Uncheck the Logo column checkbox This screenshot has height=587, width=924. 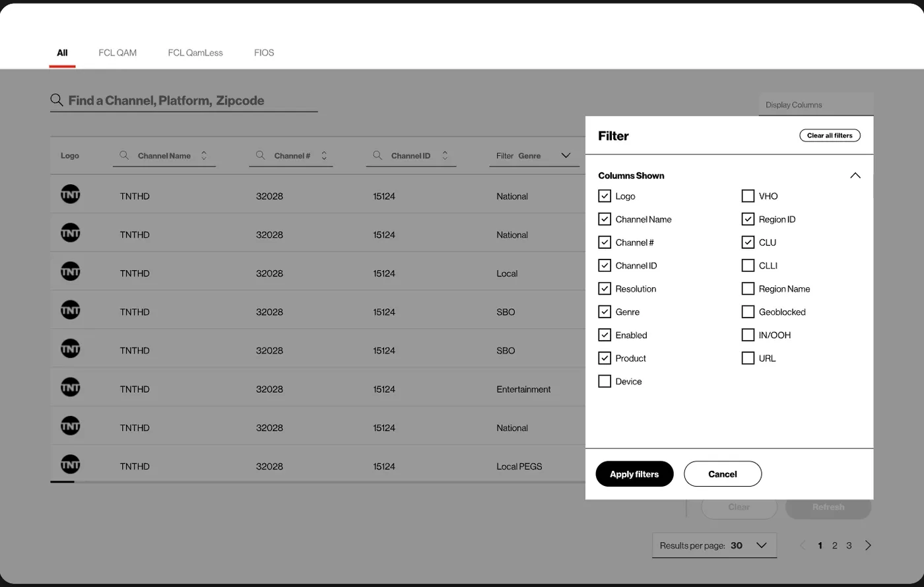click(x=605, y=196)
